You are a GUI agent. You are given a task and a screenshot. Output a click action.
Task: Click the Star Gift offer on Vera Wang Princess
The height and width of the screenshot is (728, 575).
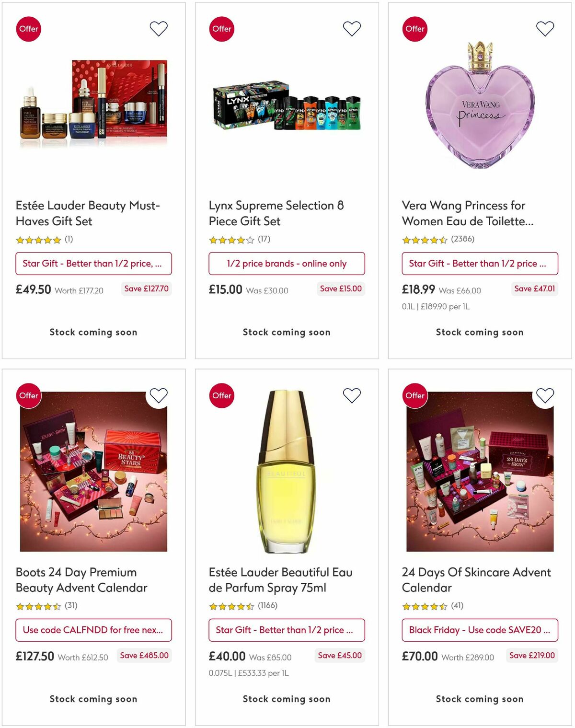pyautogui.click(x=480, y=264)
